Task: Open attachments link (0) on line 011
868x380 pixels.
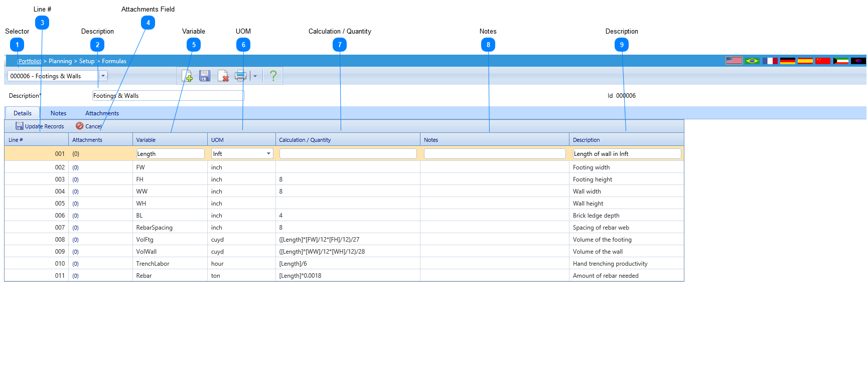Action: [x=76, y=276]
